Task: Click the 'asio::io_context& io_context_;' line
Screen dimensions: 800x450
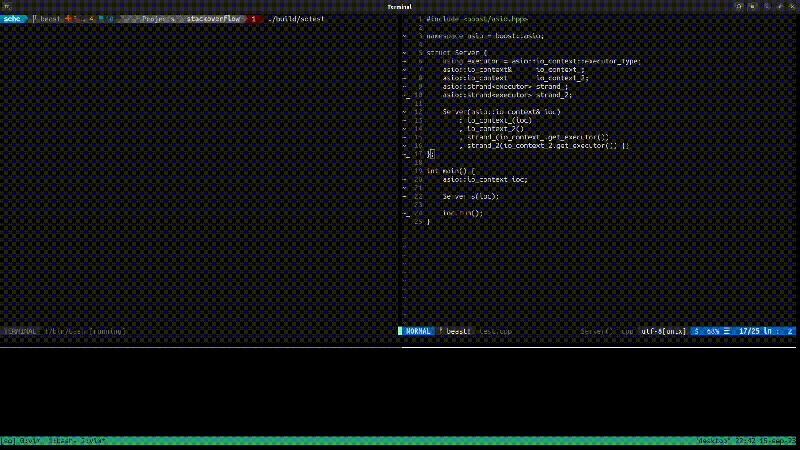Action: pos(514,69)
